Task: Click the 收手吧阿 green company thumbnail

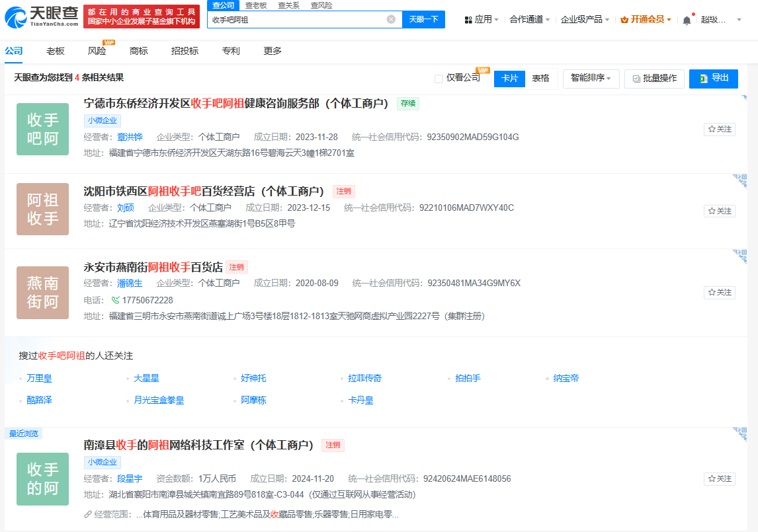Action: tap(42, 129)
